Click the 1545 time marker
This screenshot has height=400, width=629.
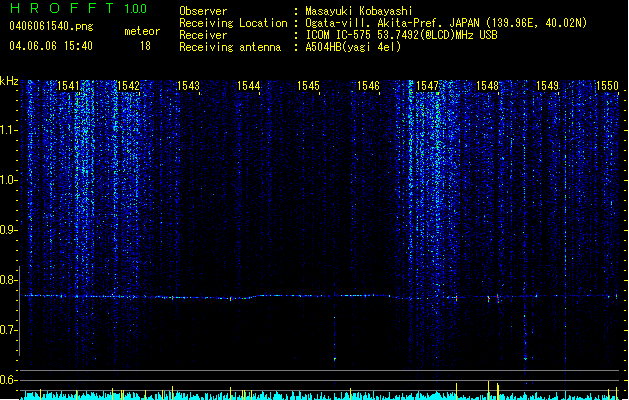pos(308,86)
